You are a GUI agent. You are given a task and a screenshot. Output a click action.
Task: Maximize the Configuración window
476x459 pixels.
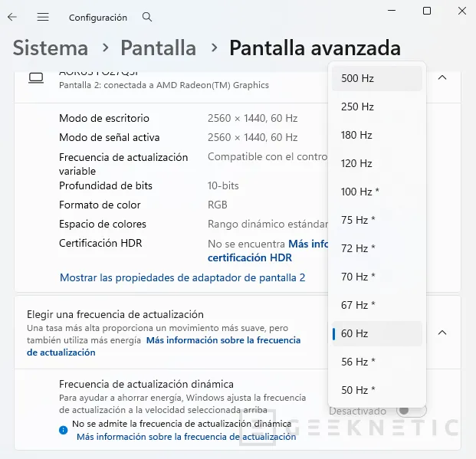427,11
